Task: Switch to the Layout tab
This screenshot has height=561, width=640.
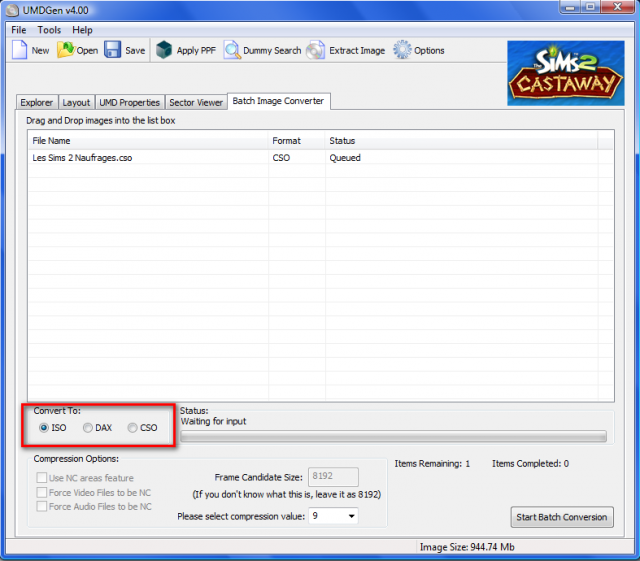Action: (x=76, y=102)
